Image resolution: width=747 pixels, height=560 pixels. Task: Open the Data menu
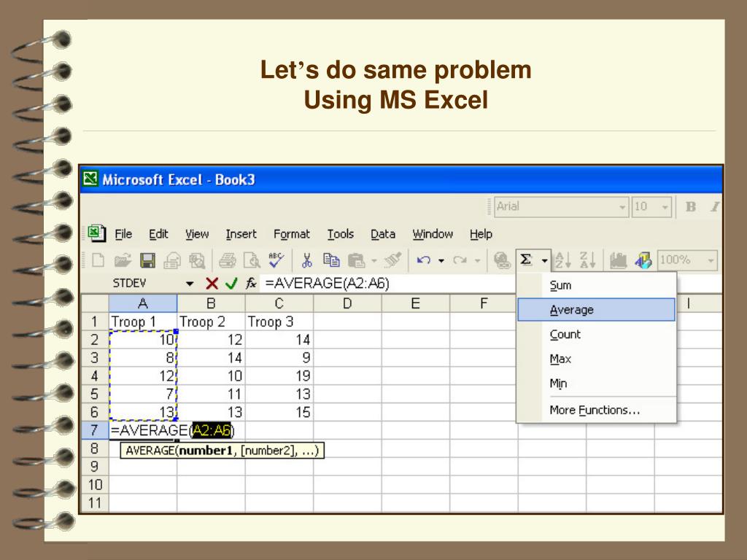click(383, 234)
